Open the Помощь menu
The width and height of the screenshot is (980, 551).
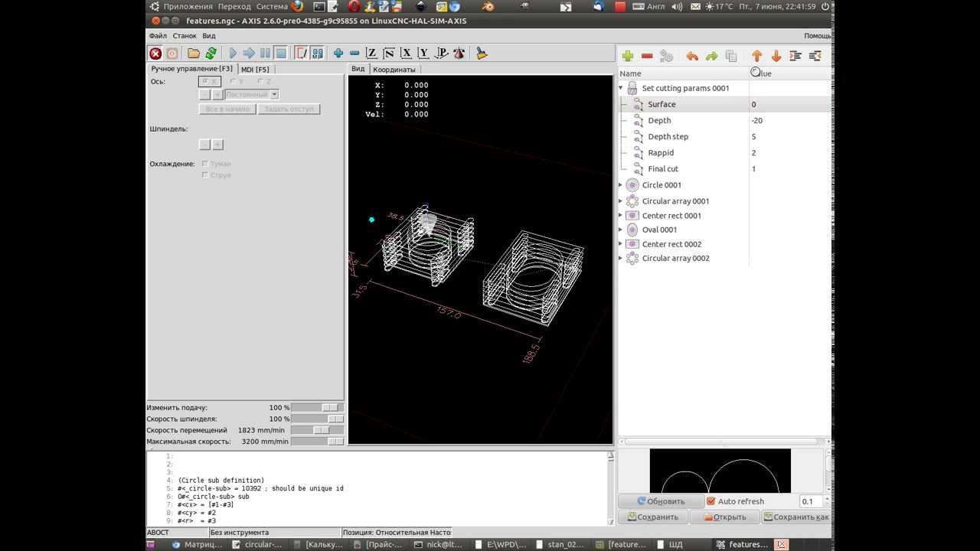click(x=817, y=36)
